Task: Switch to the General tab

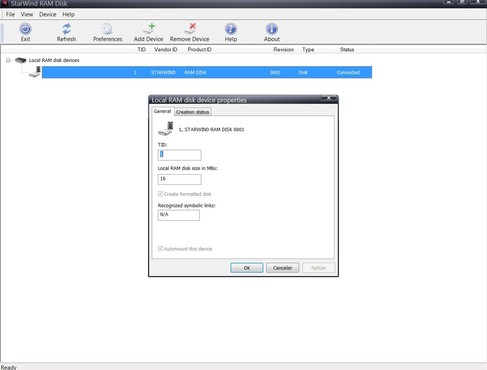Action: tap(162, 111)
